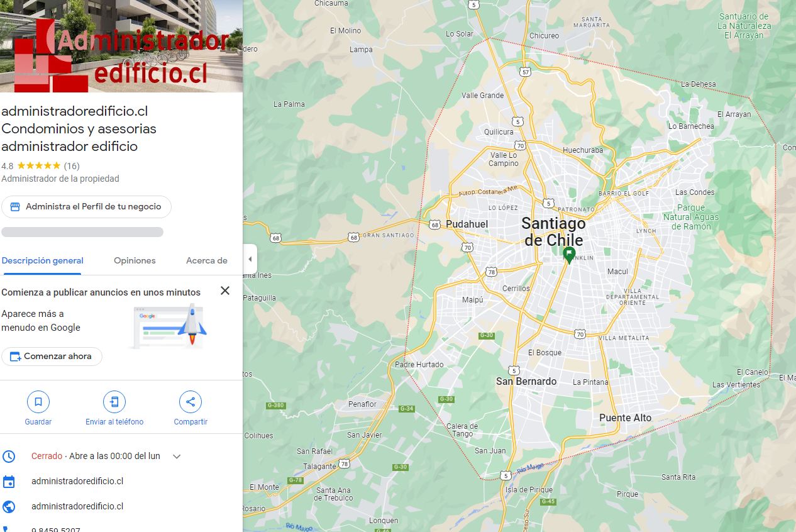Expand the opening hours chevron
Screen dimensions: 796x532
177,457
